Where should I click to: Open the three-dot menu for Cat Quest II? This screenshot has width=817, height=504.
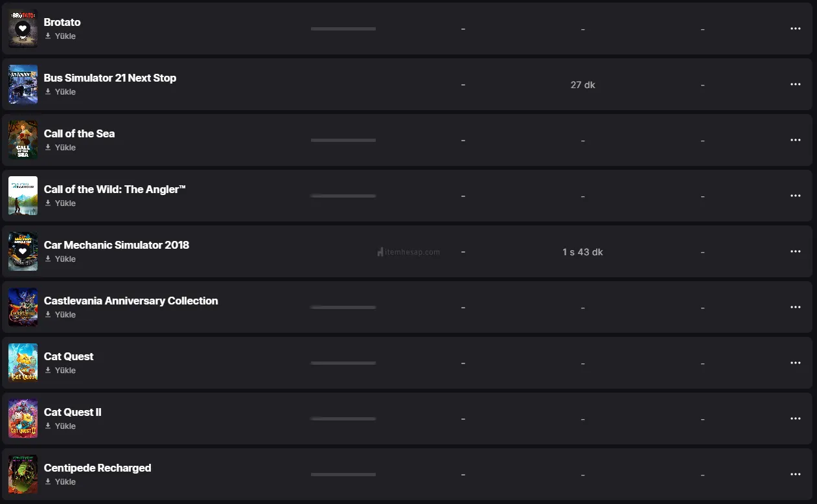(796, 418)
